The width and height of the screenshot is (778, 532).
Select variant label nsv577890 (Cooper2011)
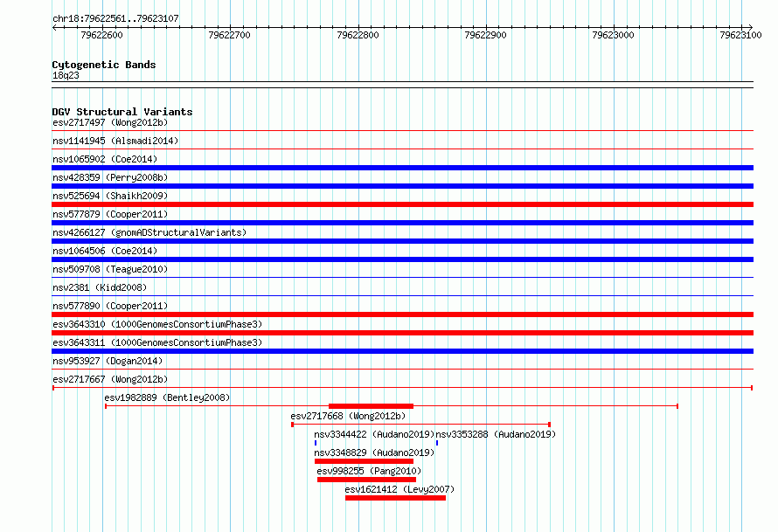coord(110,306)
